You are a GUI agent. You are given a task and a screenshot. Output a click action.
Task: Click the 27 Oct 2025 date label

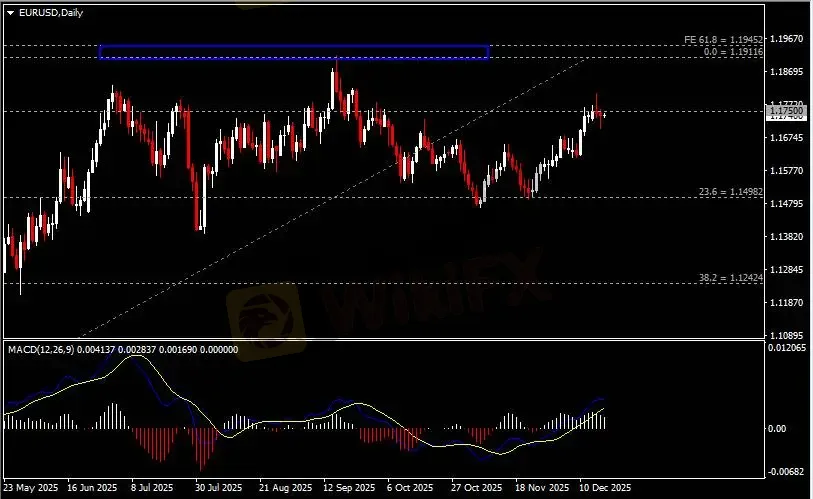point(477,488)
